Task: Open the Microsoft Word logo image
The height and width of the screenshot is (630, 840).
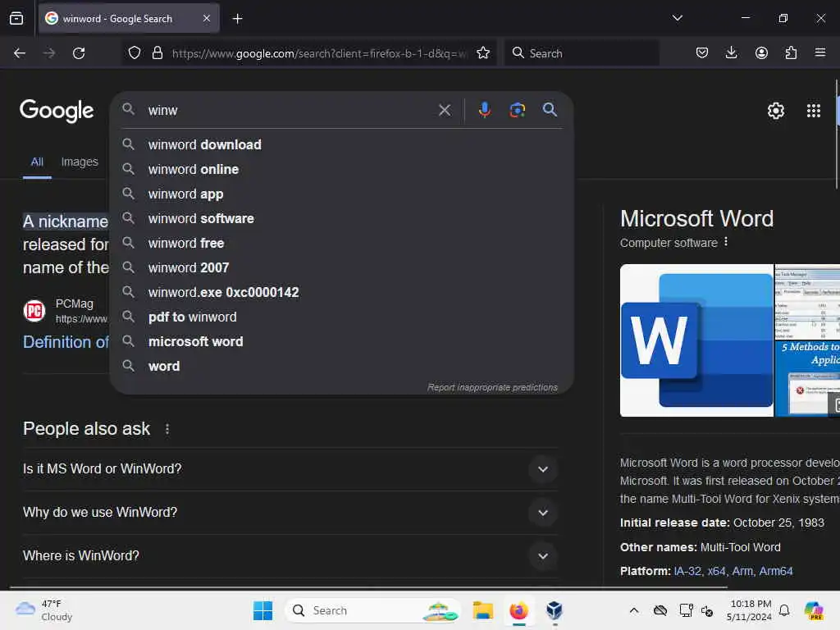Action: click(696, 340)
